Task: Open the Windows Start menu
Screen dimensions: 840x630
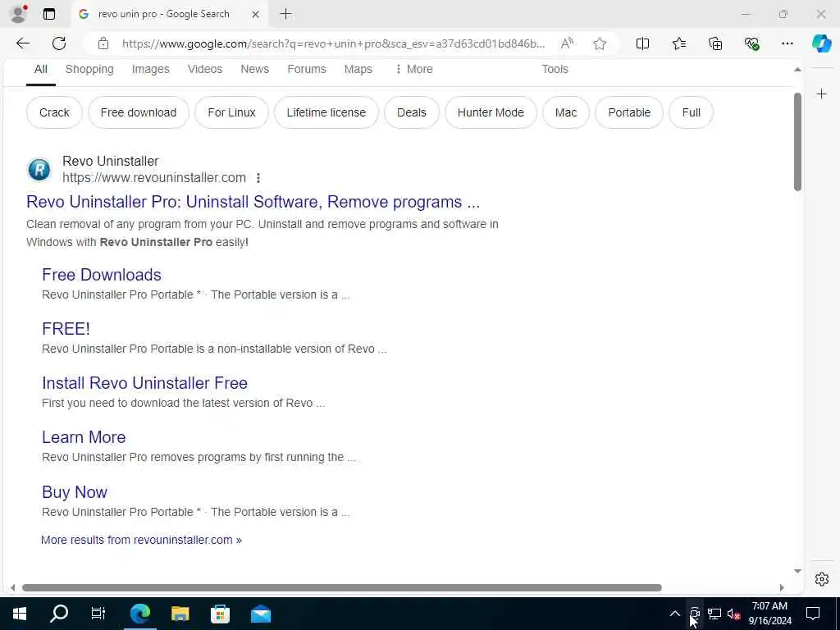Action: pyautogui.click(x=20, y=614)
